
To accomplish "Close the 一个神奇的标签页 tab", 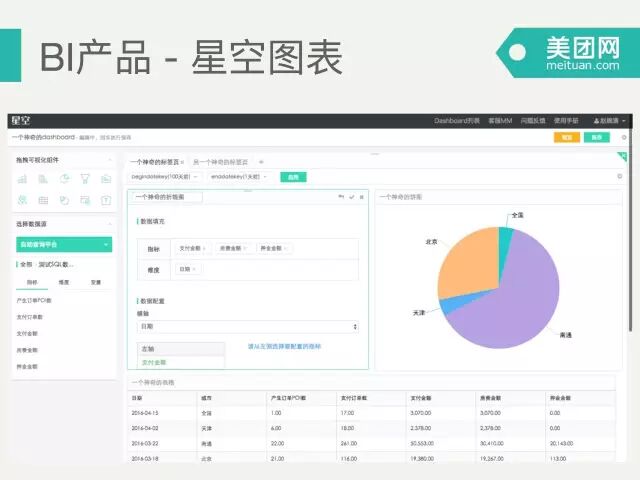I will [x=182, y=162].
